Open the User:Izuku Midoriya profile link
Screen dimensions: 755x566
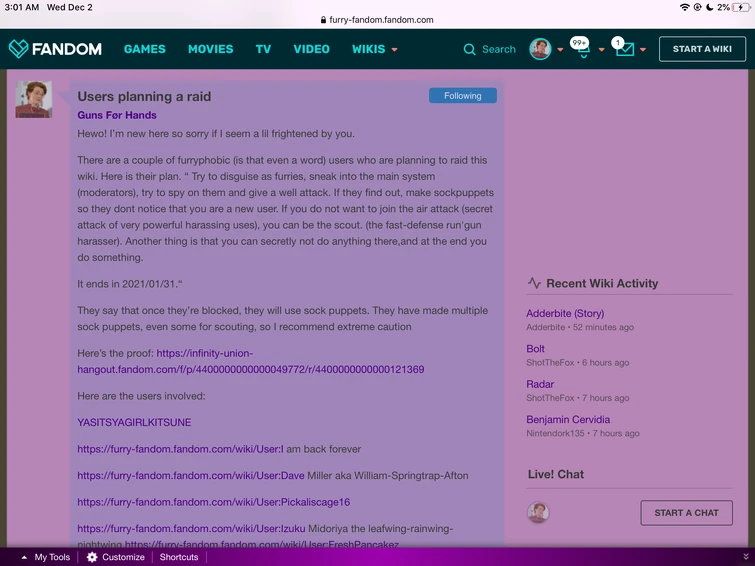[x=191, y=528]
